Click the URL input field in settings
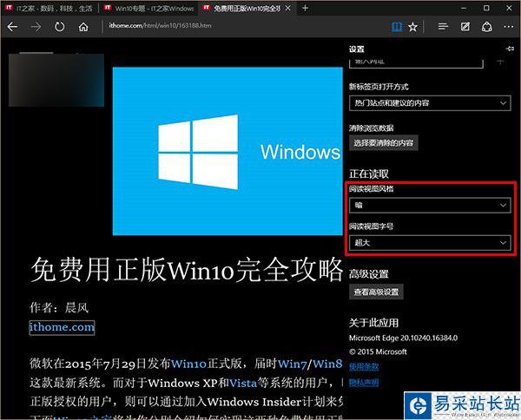This screenshot has height=420, width=521. (x=416, y=62)
